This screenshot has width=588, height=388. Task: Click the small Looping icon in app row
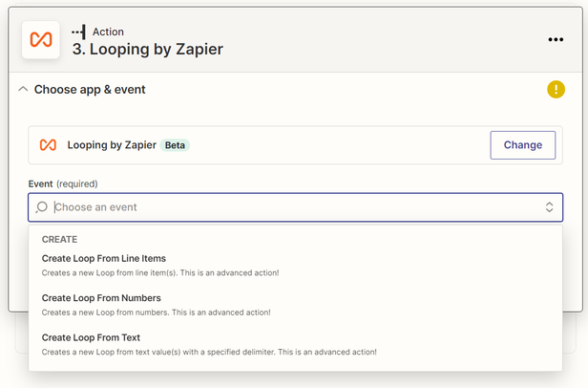point(48,145)
